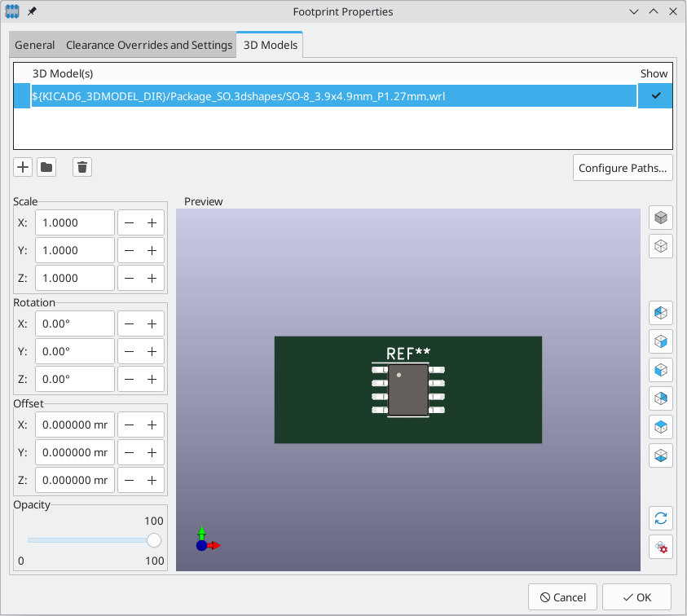Delete the selected 3D model with trash icon

[x=82, y=167]
